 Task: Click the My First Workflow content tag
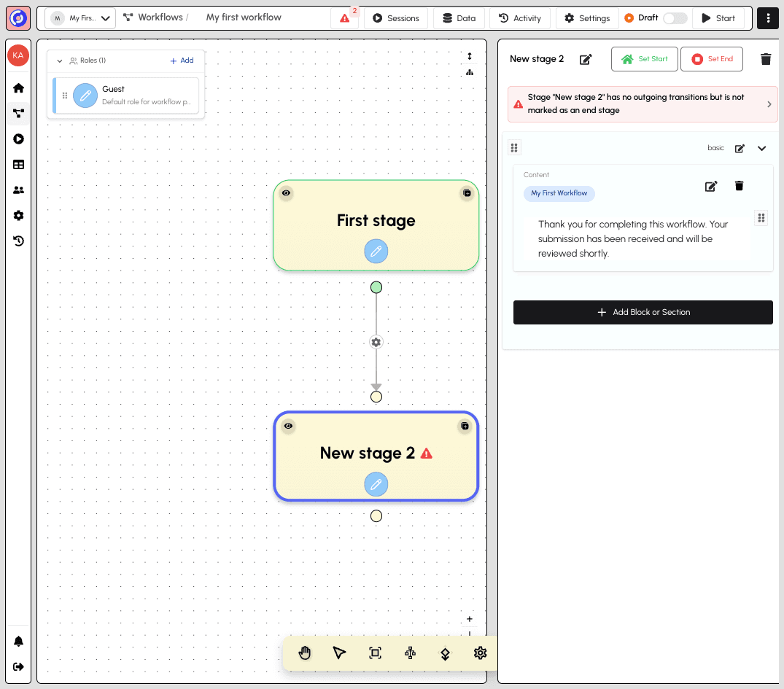pos(559,193)
